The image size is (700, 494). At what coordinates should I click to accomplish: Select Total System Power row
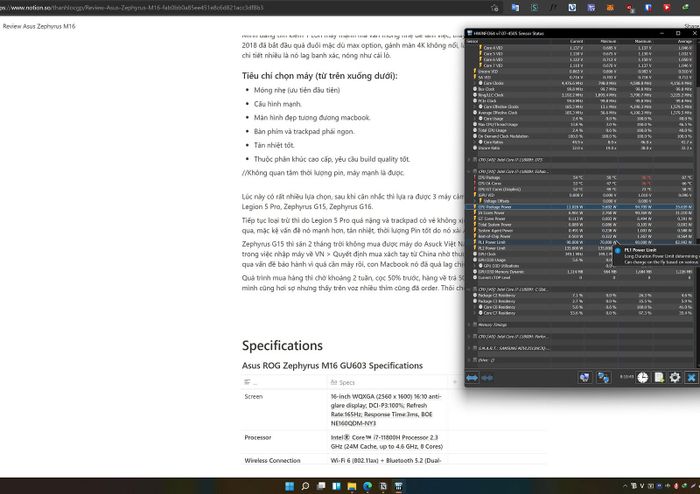click(580, 224)
